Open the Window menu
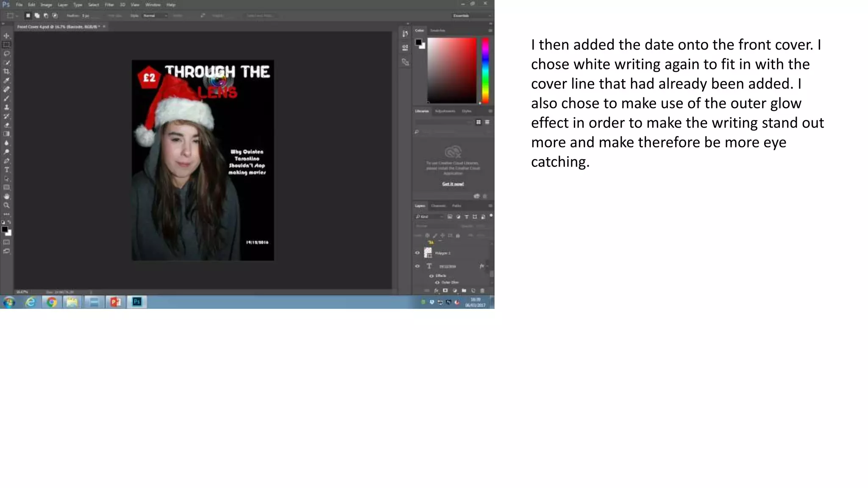 click(x=153, y=5)
